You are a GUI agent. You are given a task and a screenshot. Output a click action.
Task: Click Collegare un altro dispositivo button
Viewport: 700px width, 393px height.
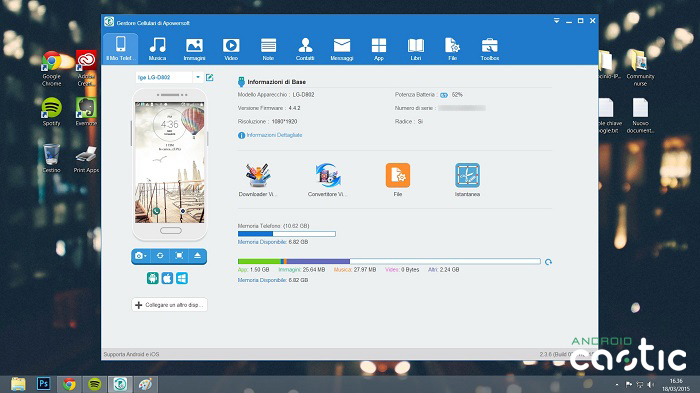tap(169, 305)
